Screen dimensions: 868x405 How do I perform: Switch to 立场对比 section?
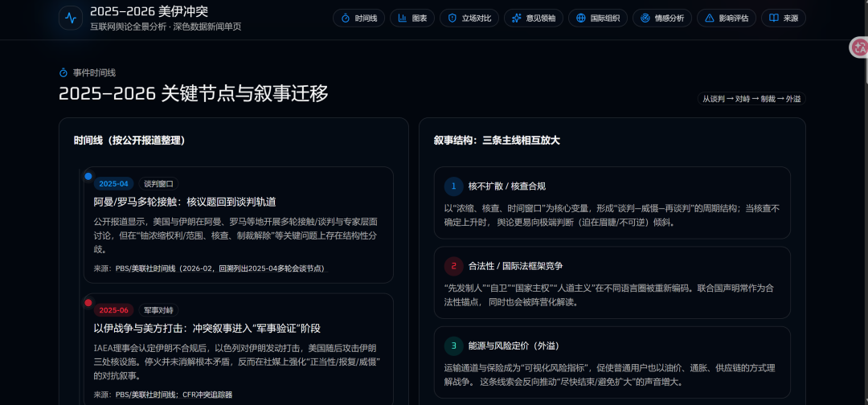[x=469, y=18]
